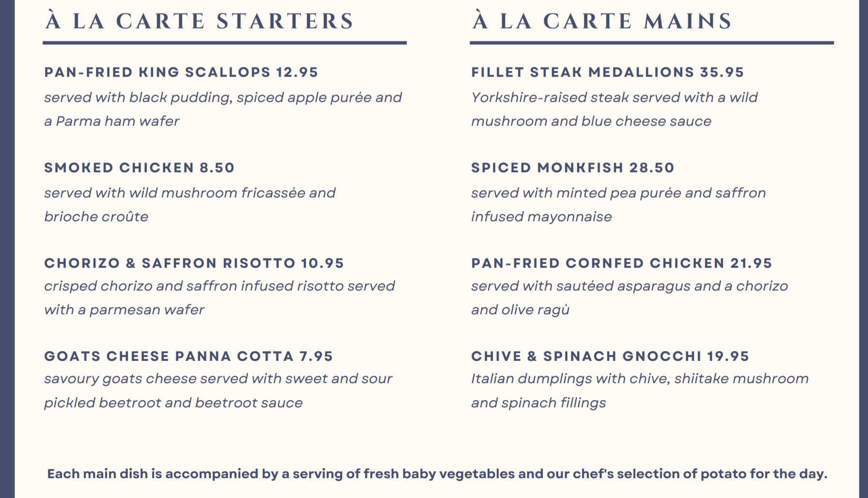Click the fresh baby vegetables footer note

437,474
